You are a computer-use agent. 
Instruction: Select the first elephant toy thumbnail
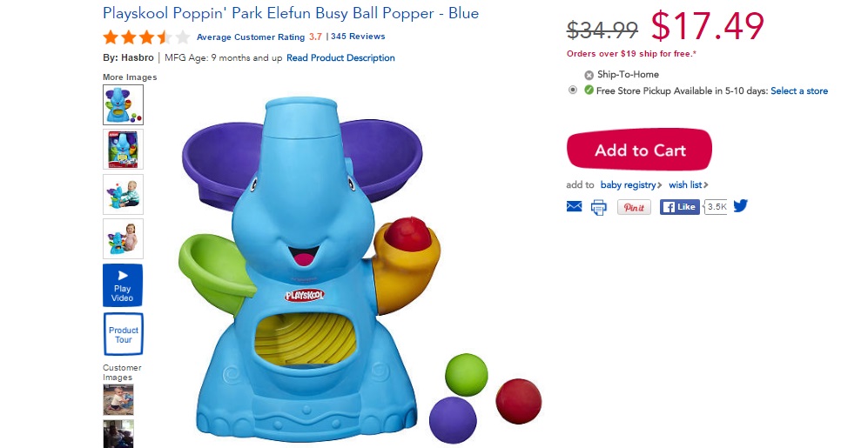pos(123,104)
